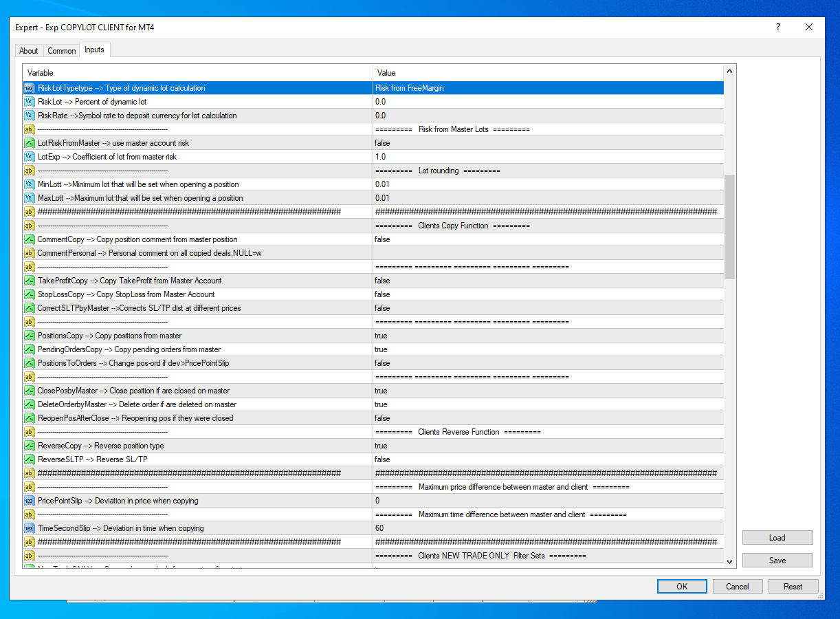Click the RiskLot double-type icon
Screen dimensions: 840x619
click(29, 102)
